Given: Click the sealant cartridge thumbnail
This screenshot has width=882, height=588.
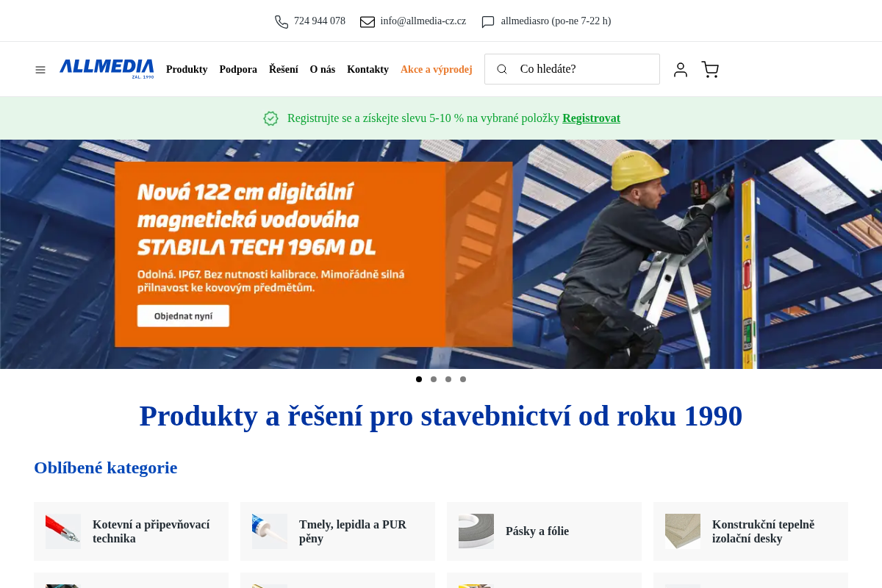Looking at the screenshot, I should tap(270, 531).
